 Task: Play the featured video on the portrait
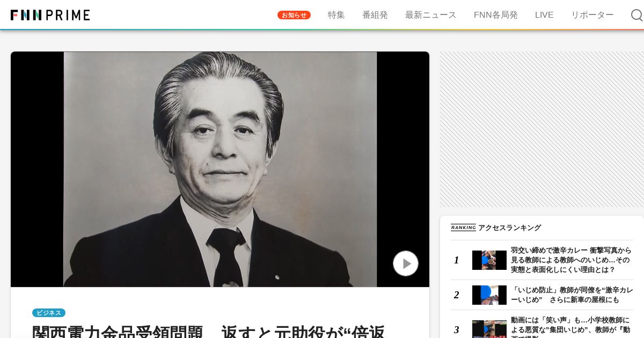pyautogui.click(x=406, y=263)
